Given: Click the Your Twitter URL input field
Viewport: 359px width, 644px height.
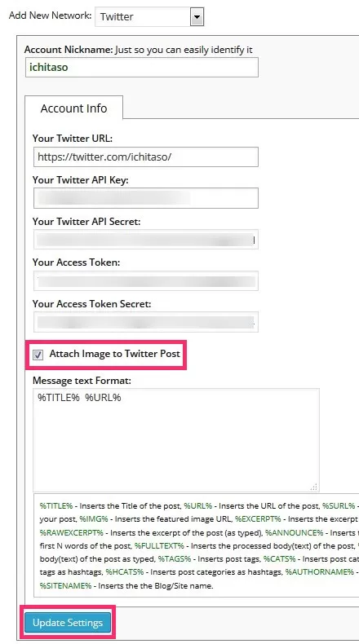Looking at the screenshot, I should (146, 157).
